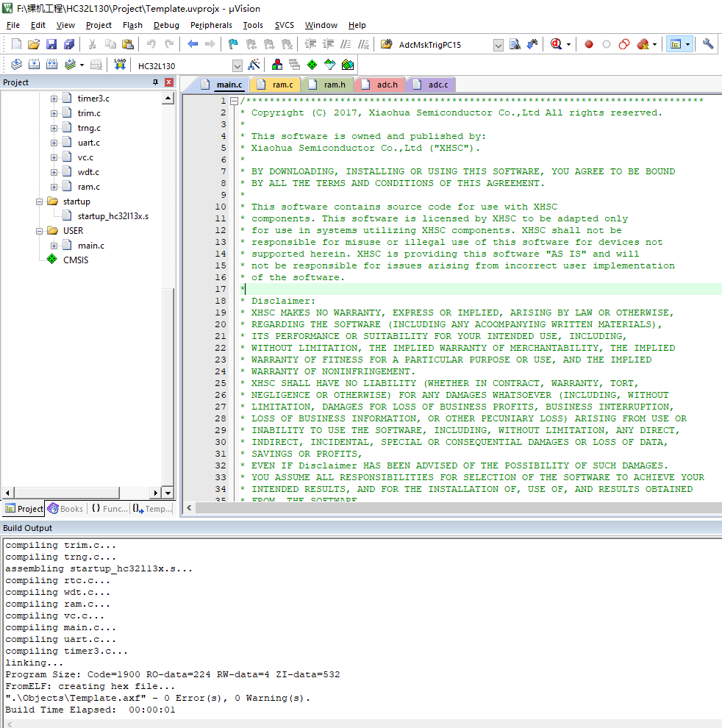Select trng.c in the project tree

(89, 128)
